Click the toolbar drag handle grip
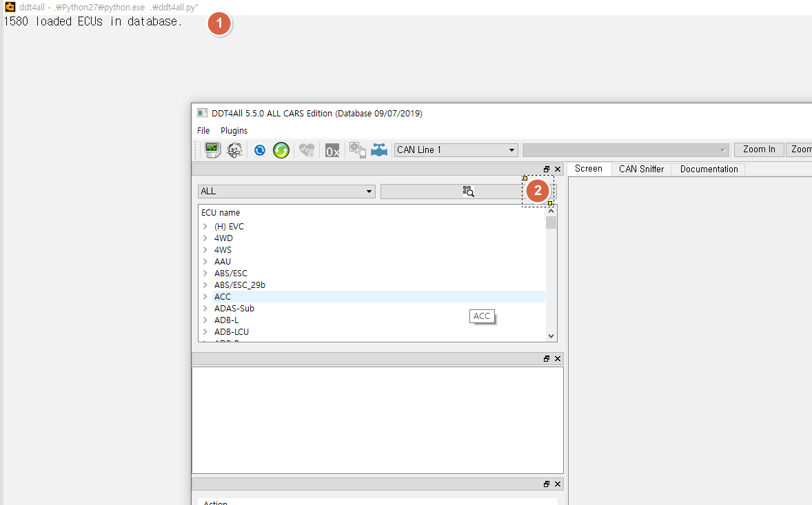 click(x=196, y=150)
